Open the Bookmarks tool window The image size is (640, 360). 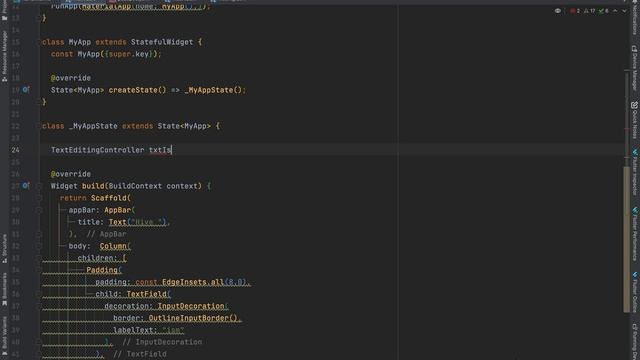tap(4, 289)
